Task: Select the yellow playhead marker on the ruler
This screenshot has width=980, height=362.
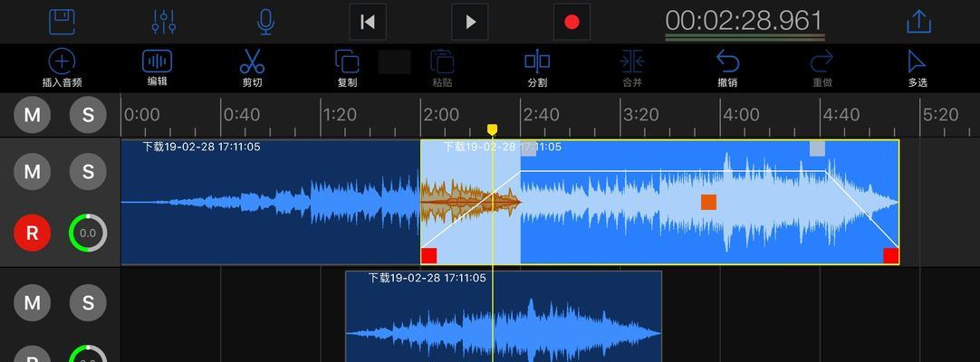Action: tap(493, 129)
